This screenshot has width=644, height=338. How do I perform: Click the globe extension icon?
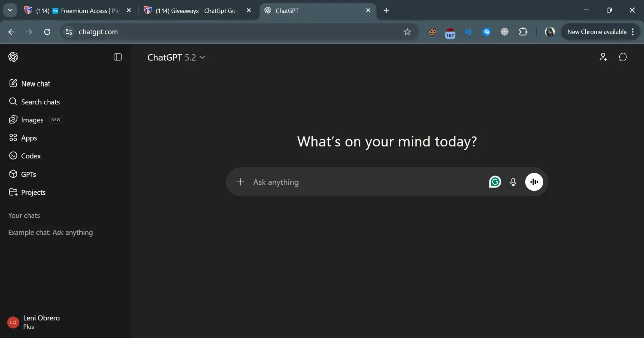pyautogui.click(x=505, y=32)
